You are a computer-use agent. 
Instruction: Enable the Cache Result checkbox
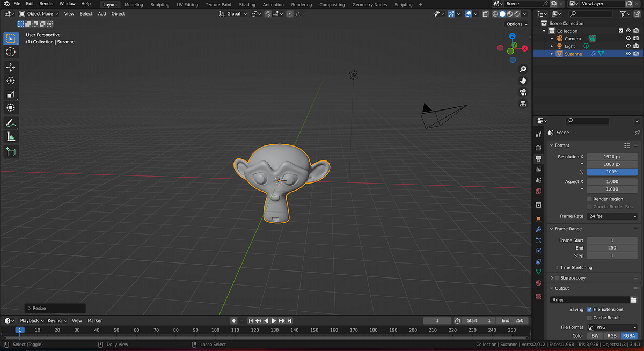(589, 317)
